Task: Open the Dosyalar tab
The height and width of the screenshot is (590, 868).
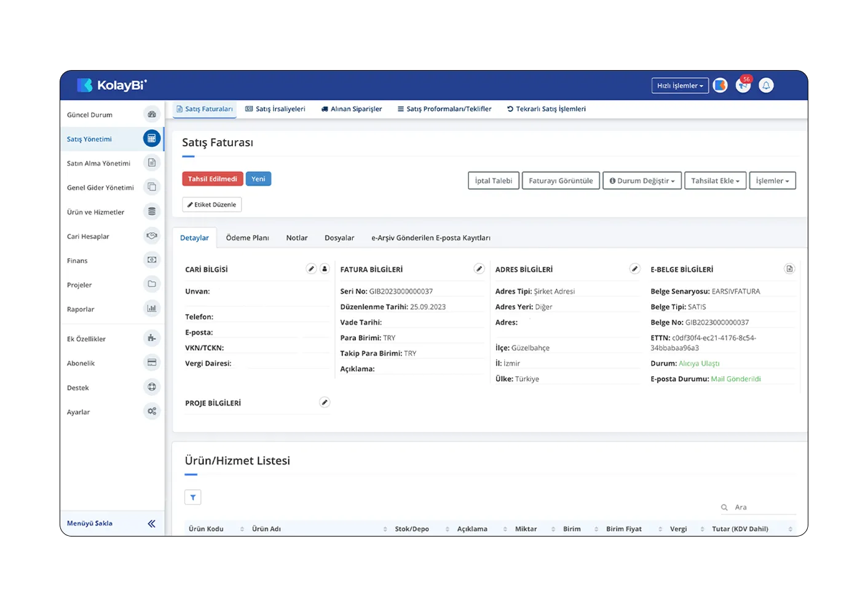Action: point(339,238)
